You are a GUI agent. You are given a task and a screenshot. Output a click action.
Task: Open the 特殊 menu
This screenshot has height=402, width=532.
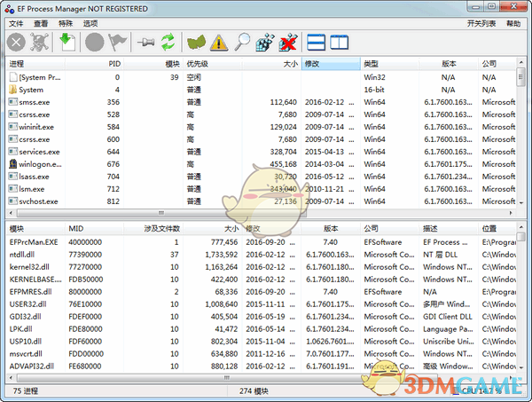tap(66, 23)
